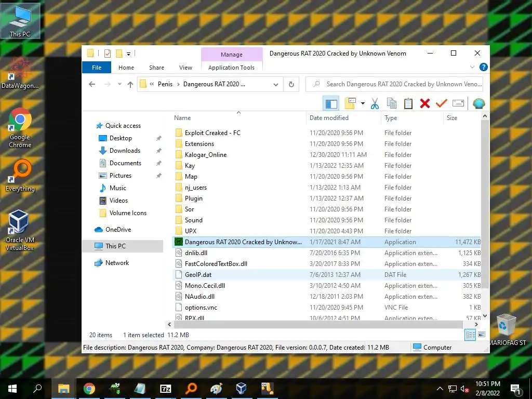Open Downloads in the navigation pane
The image size is (532, 399).
tap(125, 151)
